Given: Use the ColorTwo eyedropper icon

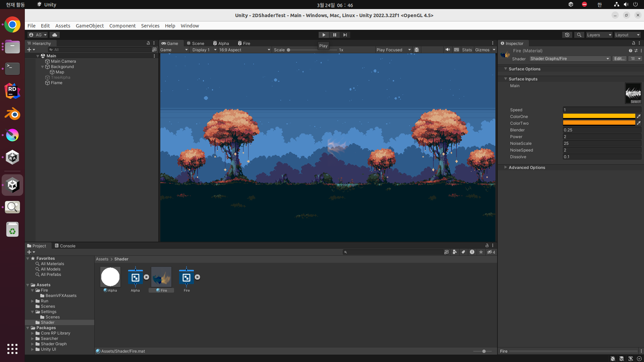Looking at the screenshot, I should (639, 123).
